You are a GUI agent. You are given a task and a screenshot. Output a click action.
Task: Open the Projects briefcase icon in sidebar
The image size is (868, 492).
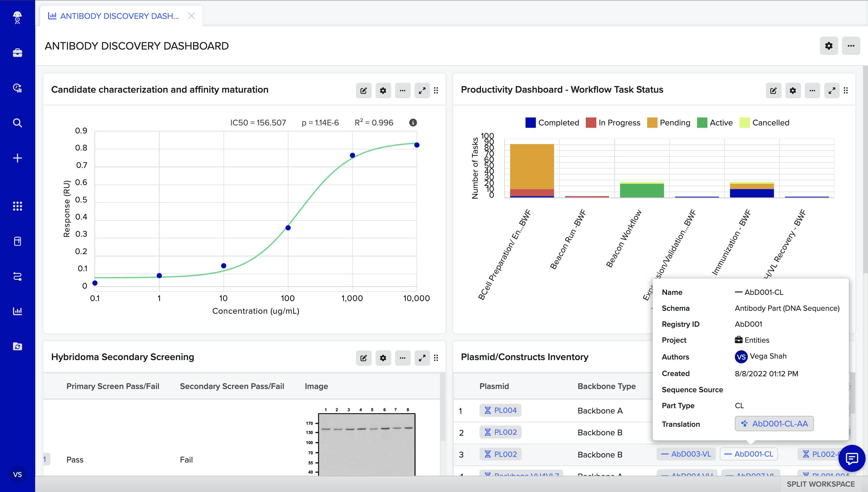coord(17,53)
